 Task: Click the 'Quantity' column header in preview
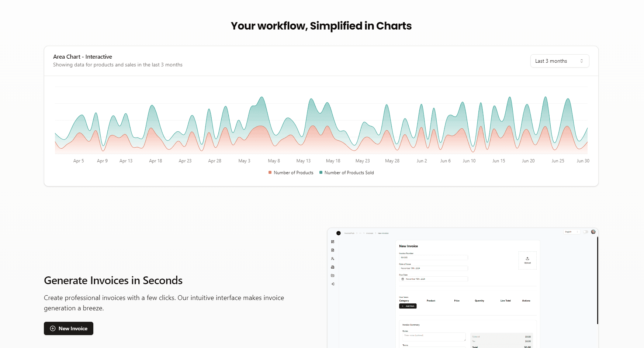[x=479, y=301]
